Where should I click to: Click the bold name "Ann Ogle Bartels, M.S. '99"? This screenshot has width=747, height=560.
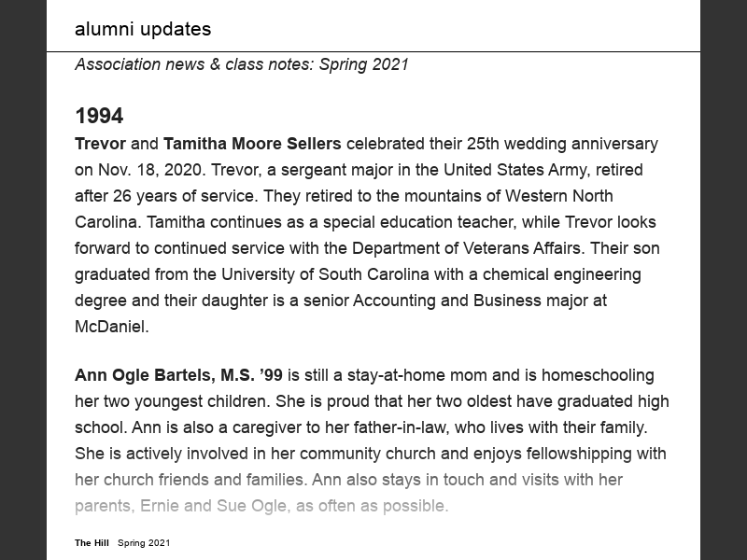click(x=178, y=375)
